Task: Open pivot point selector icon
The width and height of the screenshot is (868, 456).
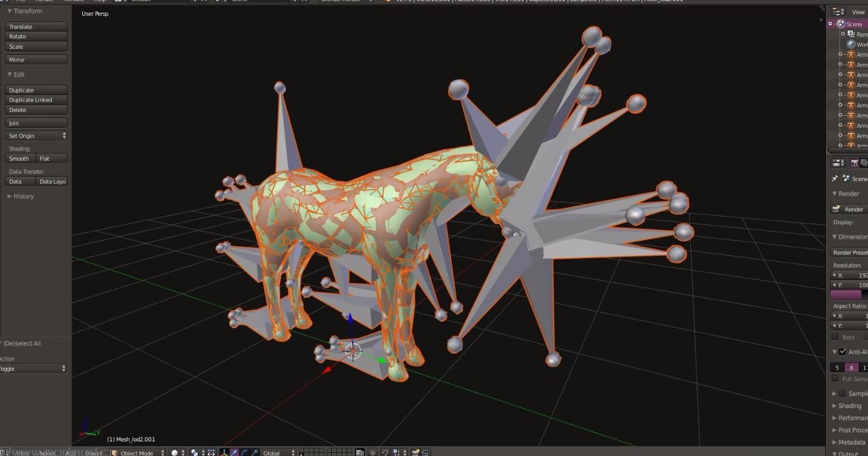Action: tap(196, 452)
